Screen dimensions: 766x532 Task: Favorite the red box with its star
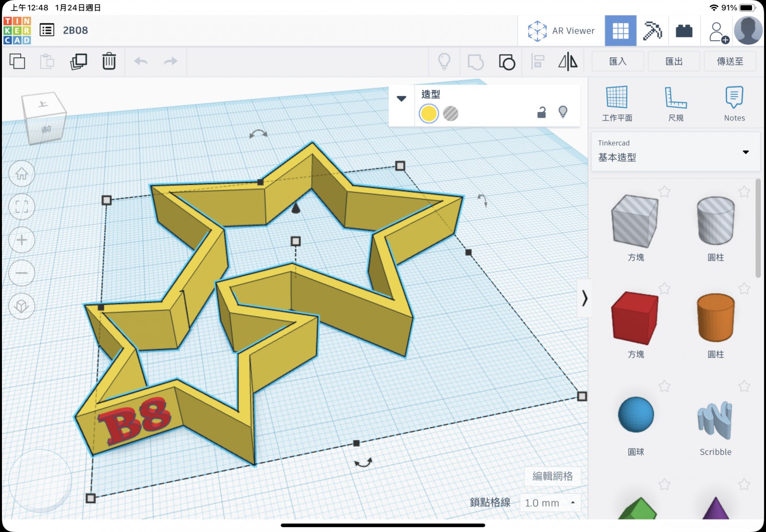click(x=664, y=288)
